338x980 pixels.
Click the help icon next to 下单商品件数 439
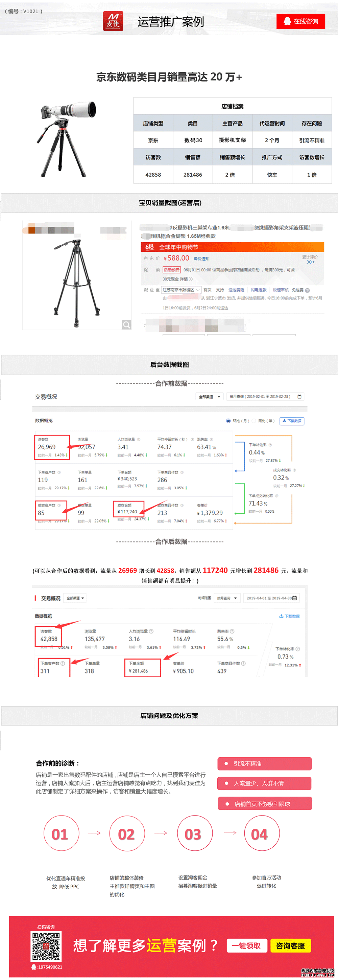pos(243,663)
